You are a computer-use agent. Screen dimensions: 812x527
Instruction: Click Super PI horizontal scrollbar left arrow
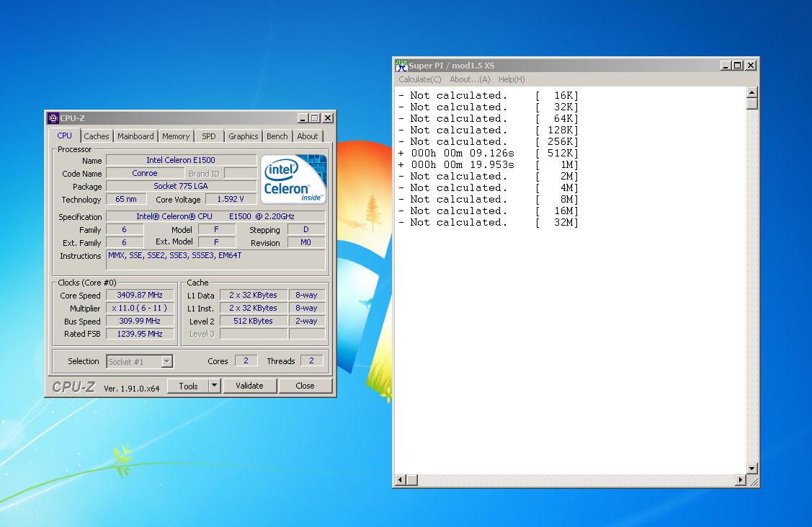tap(401, 480)
